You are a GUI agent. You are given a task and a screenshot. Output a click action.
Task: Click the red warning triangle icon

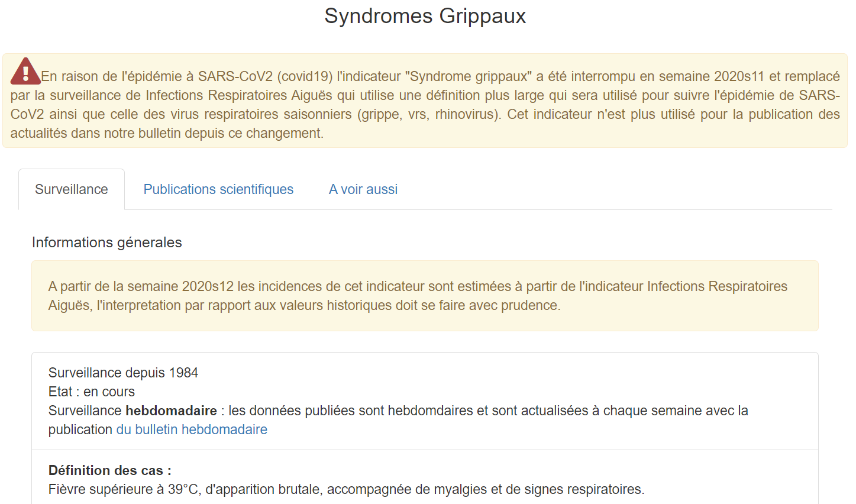coord(25,72)
